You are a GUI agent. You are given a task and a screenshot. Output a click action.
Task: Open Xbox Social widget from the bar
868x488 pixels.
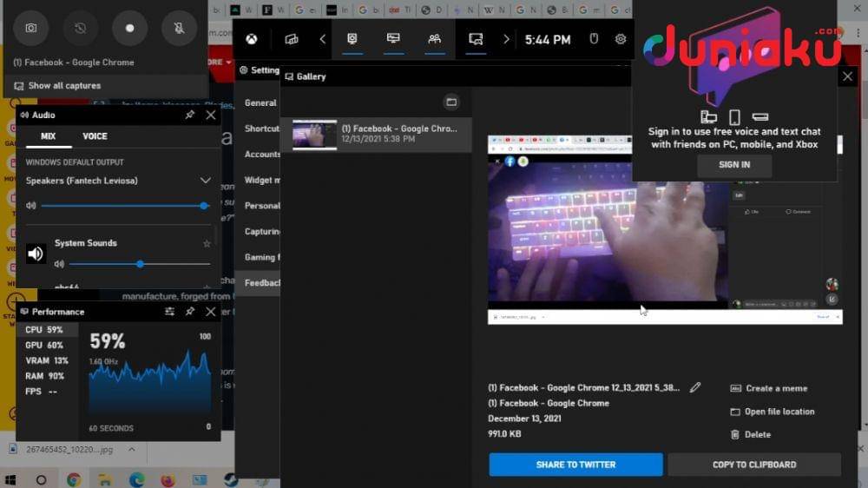(x=434, y=39)
